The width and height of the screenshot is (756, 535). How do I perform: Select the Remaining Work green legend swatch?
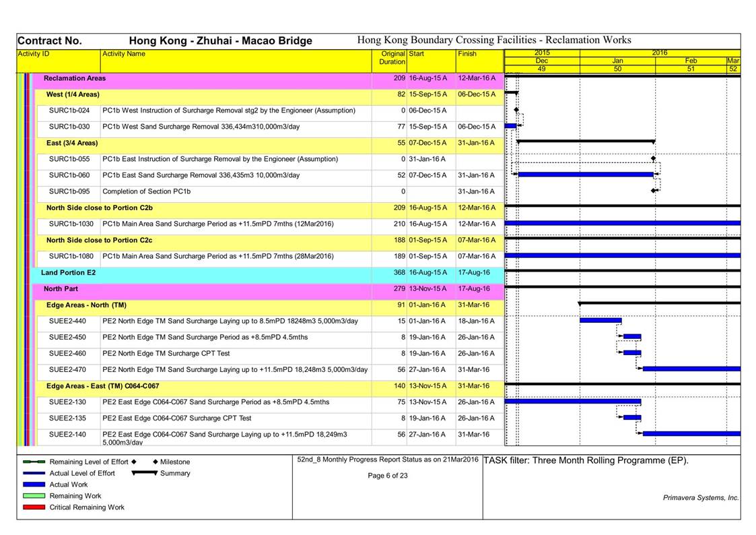tap(34, 496)
